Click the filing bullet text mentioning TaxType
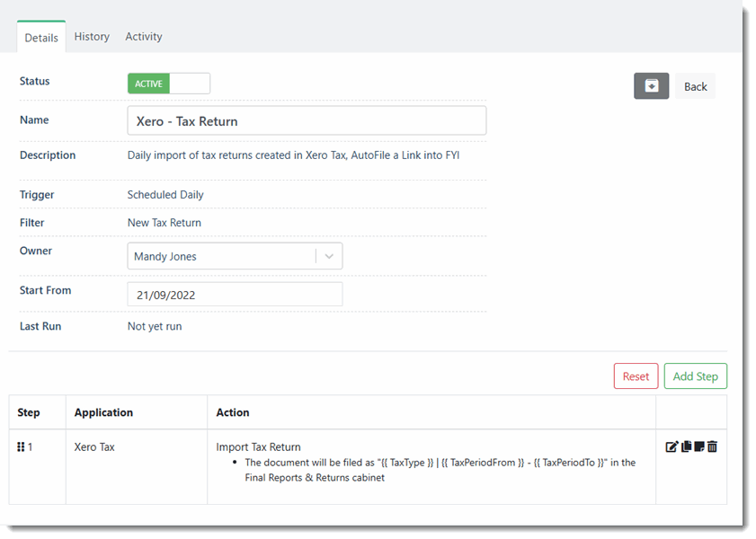Screen dimensions: 756x539 click(440, 470)
